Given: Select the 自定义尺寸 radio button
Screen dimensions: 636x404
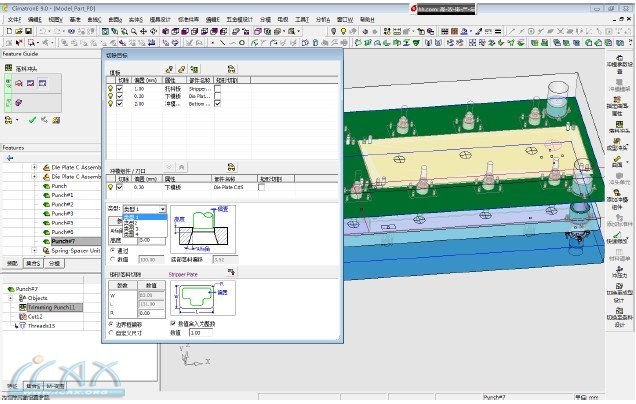Looking at the screenshot, I should point(110,331).
